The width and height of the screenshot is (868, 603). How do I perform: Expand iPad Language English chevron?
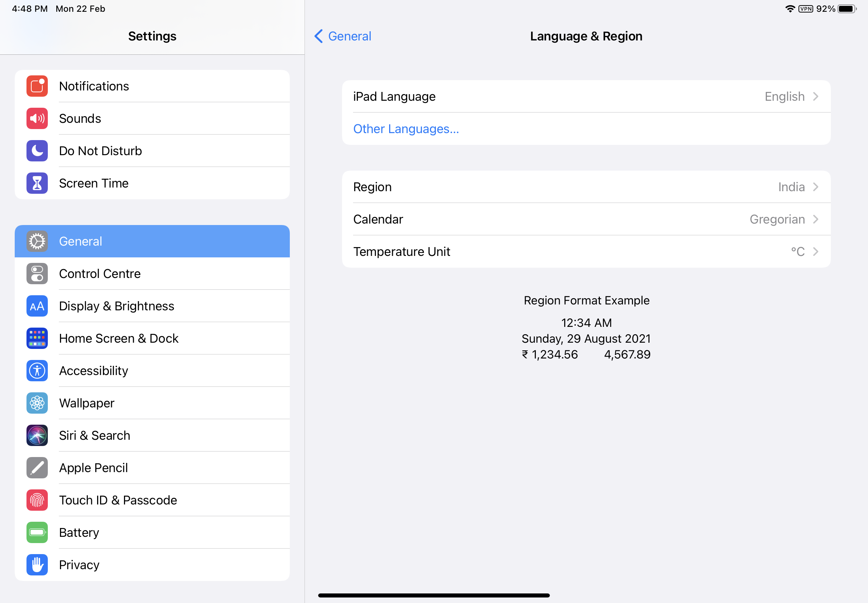(815, 97)
